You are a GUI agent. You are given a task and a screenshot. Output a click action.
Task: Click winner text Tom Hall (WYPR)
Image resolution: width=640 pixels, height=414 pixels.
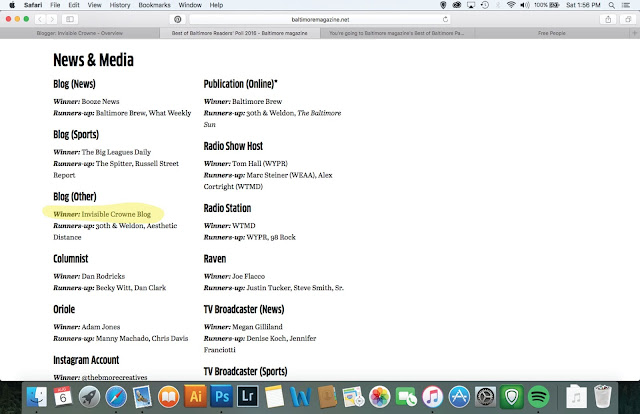[260, 163]
